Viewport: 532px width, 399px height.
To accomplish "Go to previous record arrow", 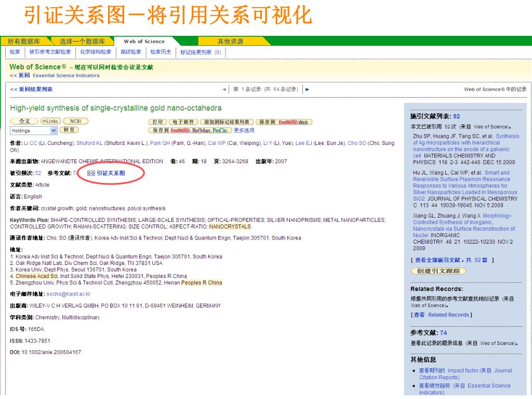I will coord(224,89).
